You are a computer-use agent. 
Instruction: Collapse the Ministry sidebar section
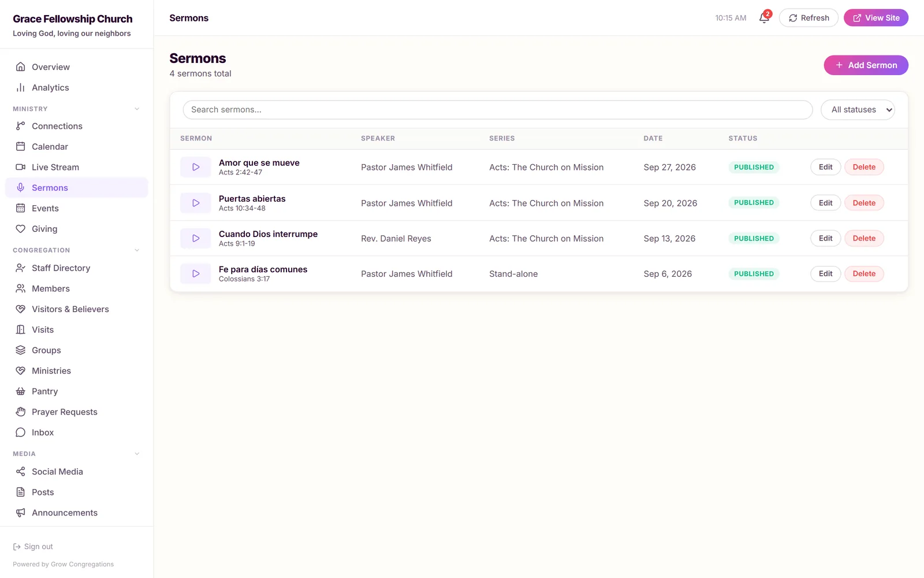[137, 109]
